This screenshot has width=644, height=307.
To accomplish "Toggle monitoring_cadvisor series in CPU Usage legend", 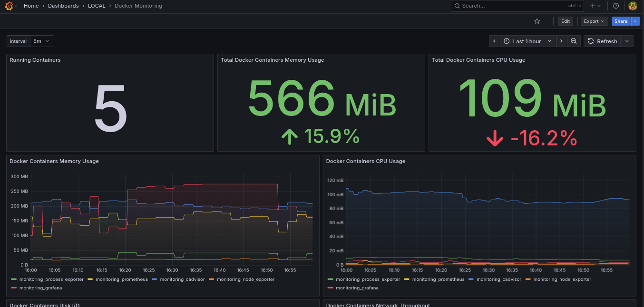I will (x=499, y=279).
